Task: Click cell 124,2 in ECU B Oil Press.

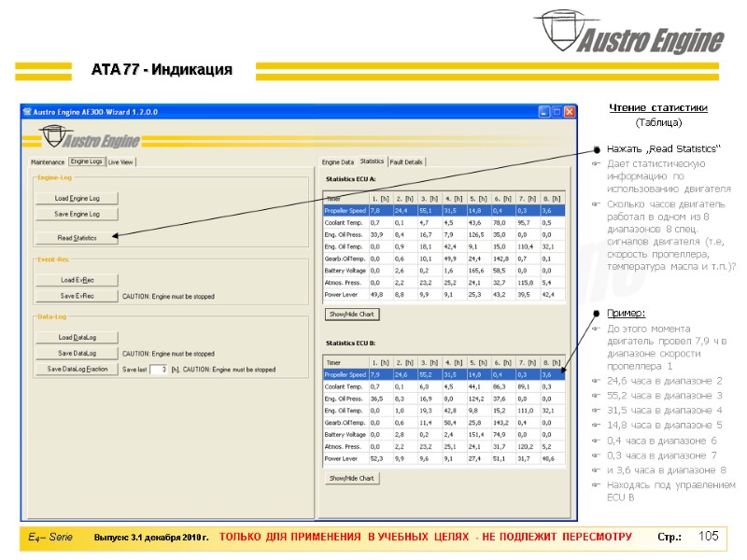Action: [479, 399]
